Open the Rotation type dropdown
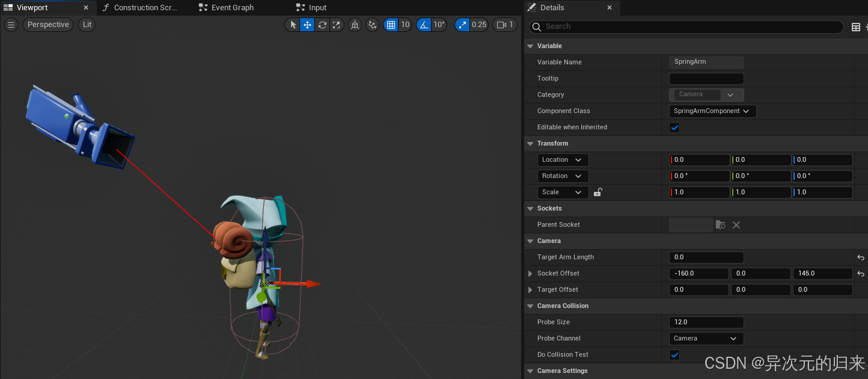Viewport: 868px width, 379px height. tap(563, 176)
